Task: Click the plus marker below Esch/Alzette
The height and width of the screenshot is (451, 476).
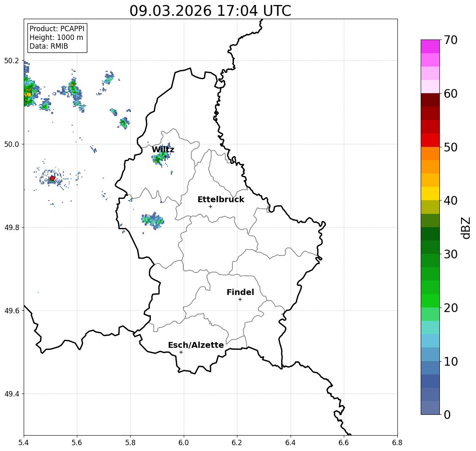Action: tap(181, 352)
